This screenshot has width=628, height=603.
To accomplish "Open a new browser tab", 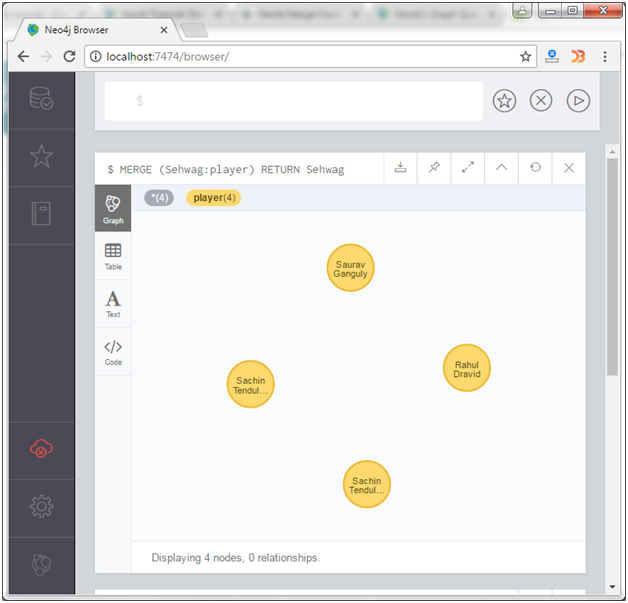I will [x=194, y=30].
